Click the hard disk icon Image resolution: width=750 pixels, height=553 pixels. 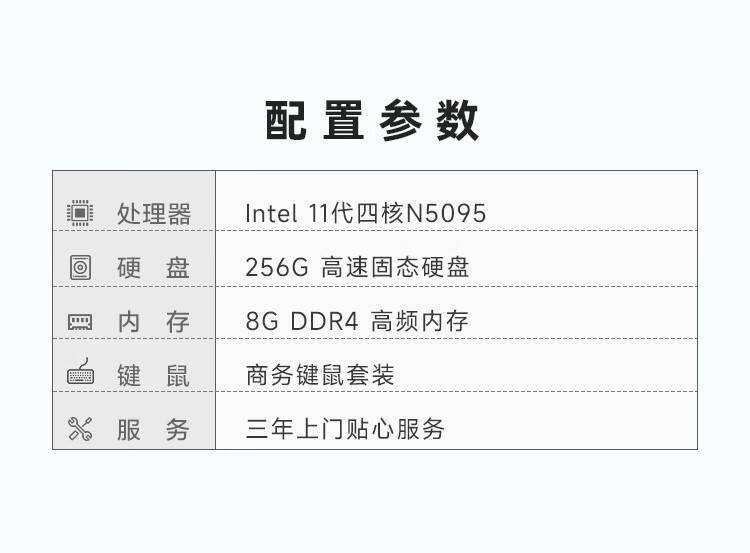(80, 267)
